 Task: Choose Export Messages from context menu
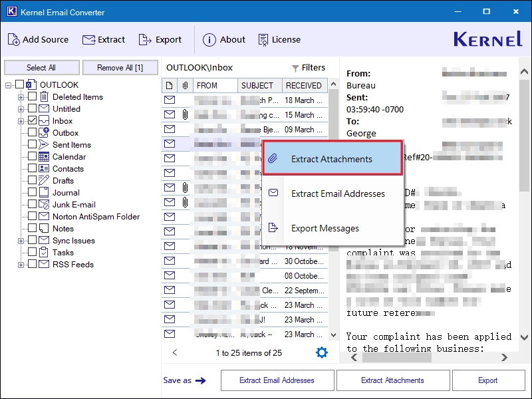click(332, 228)
